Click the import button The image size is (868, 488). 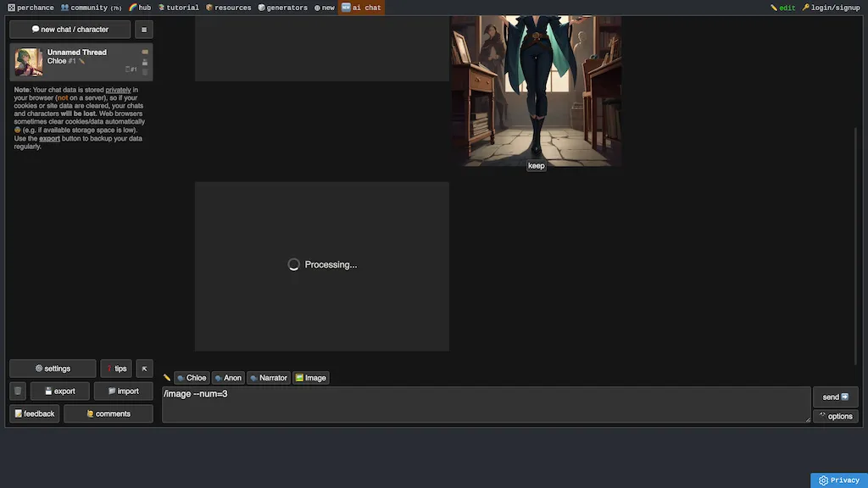tap(124, 391)
